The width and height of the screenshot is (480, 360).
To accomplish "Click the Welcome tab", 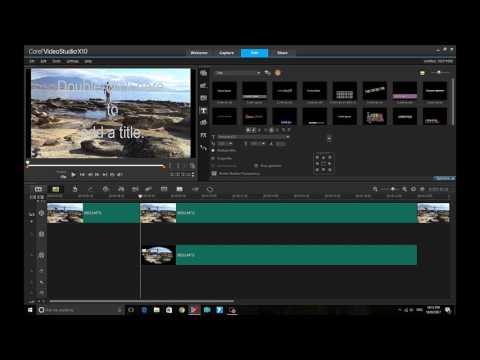I will tap(199, 53).
